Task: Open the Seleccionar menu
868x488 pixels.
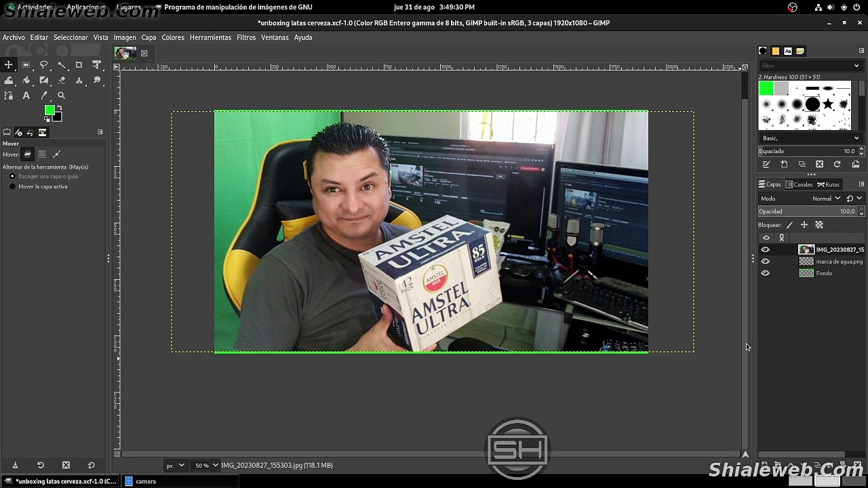Action: pos(71,37)
